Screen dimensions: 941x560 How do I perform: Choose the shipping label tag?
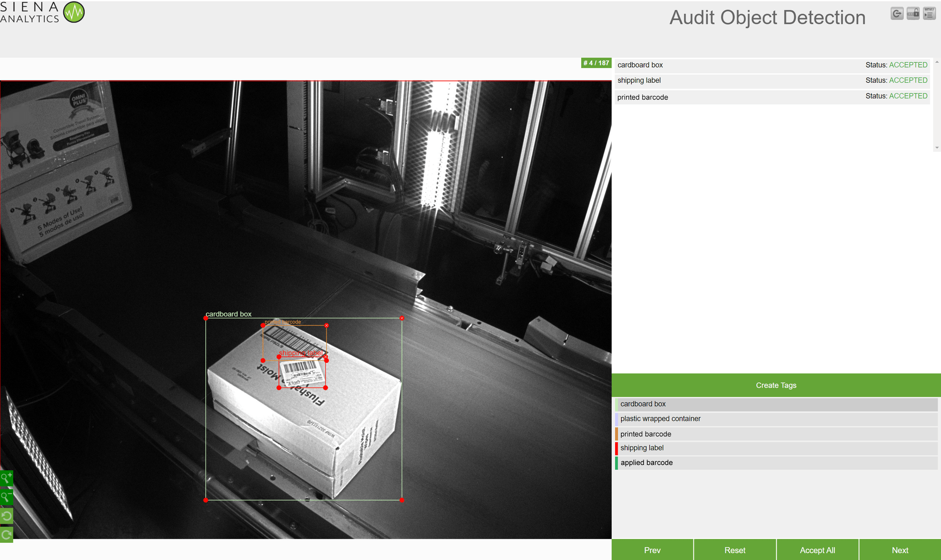pyautogui.click(x=776, y=448)
